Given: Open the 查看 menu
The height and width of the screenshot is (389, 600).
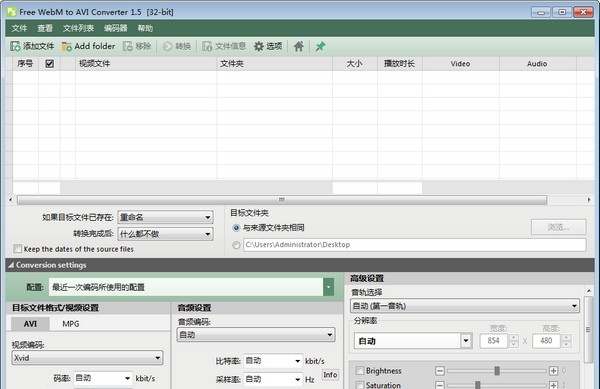Looking at the screenshot, I should tap(45, 28).
